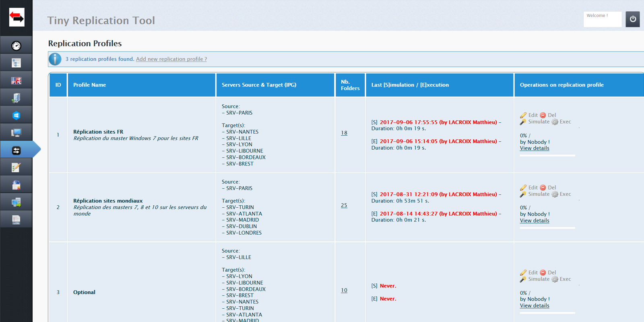View details of Réplication sites FR
This screenshot has width=644, height=322.
[x=535, y=148]
